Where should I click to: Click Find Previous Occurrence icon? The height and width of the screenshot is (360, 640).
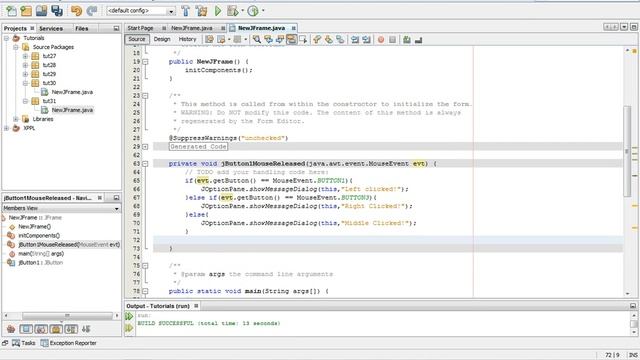tap(268, 40)
